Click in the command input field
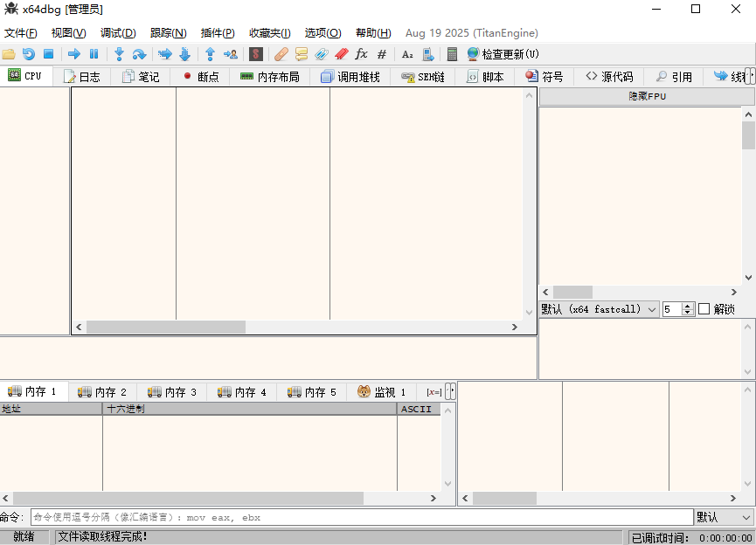This screenshot has height=545, width=756. tap(362, 517)
